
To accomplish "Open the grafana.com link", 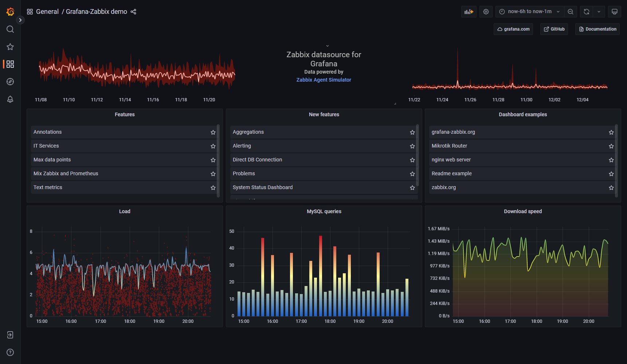I will tap(513, 29).
